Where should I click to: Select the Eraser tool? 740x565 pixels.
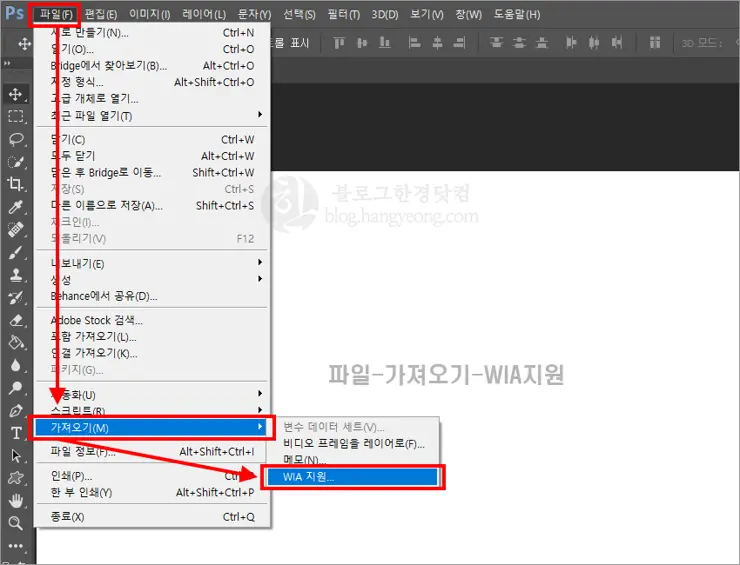pyautogui.click(x=16, y=320)
